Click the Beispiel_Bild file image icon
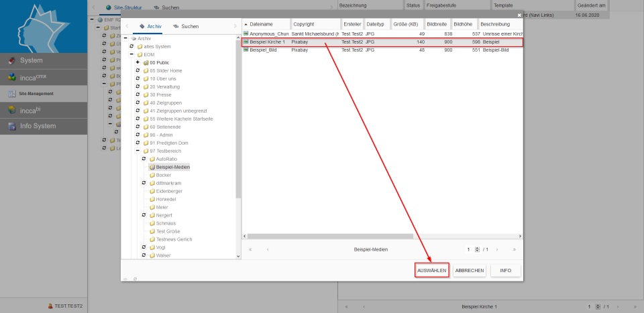 (x=246, y=50)
